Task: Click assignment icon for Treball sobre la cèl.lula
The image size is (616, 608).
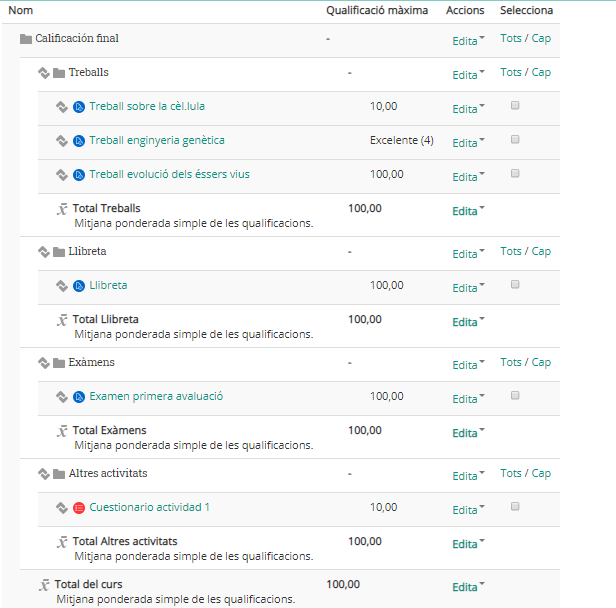Action: pos(79,107)
